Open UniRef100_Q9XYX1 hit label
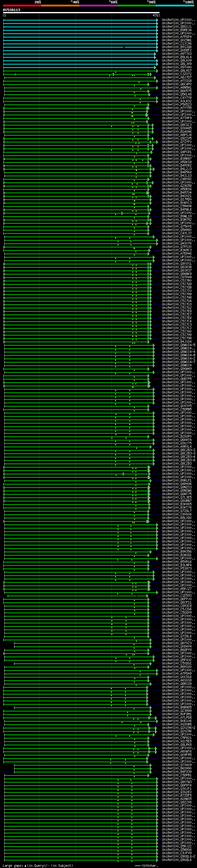This screenshot has height=868, width=197. point(177,264)
